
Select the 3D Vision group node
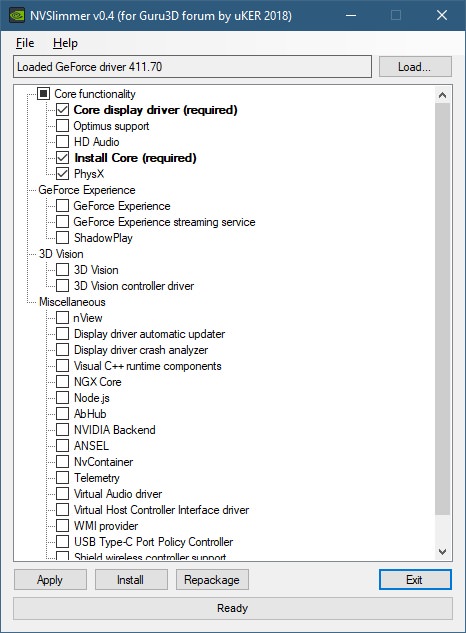pos(61,254)
